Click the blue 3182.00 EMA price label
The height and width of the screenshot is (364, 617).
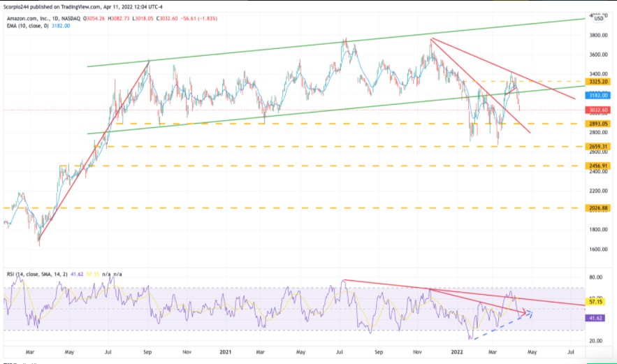point(597,95)
